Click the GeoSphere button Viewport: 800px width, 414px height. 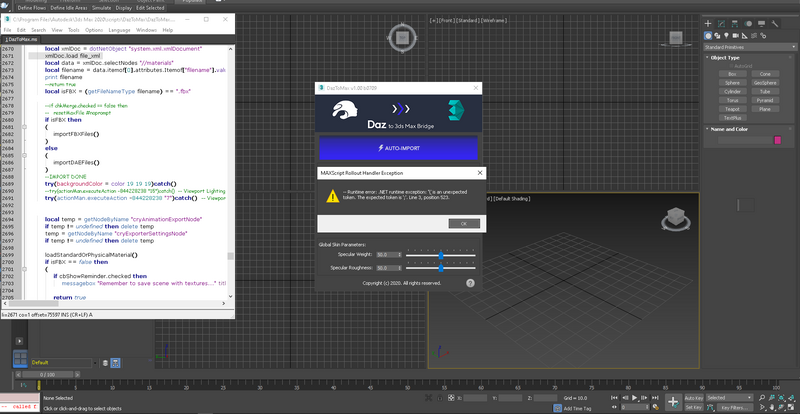point(765,83)
